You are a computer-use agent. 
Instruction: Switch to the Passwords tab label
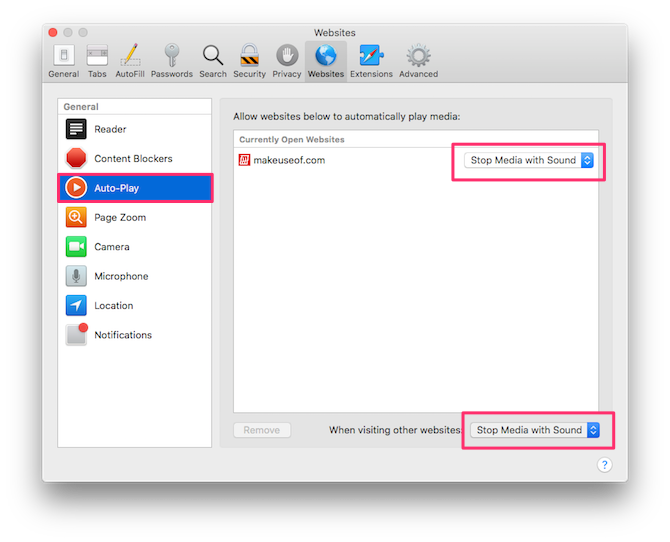172,74
